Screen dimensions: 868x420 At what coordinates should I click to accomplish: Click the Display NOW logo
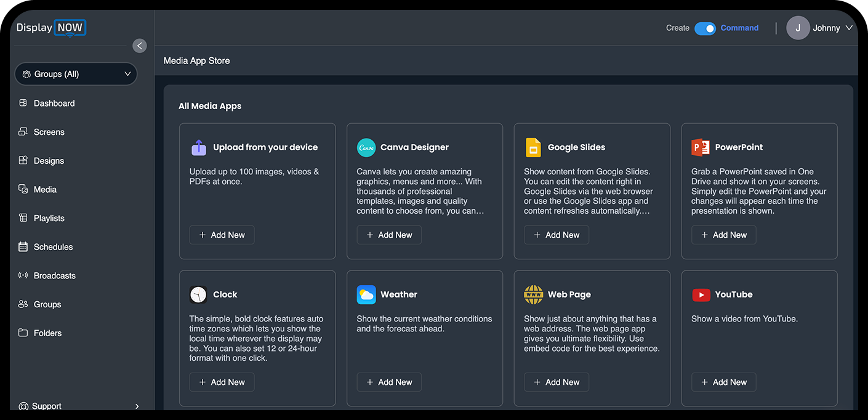[51, 28]
